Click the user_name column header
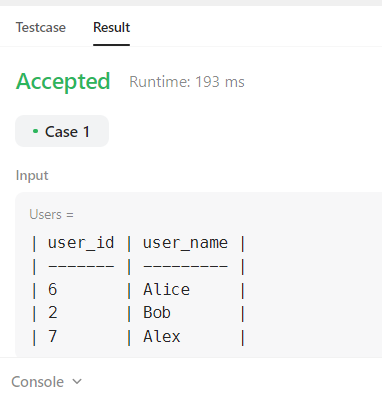Screen dimensions: 382x393 pos(185,243)
